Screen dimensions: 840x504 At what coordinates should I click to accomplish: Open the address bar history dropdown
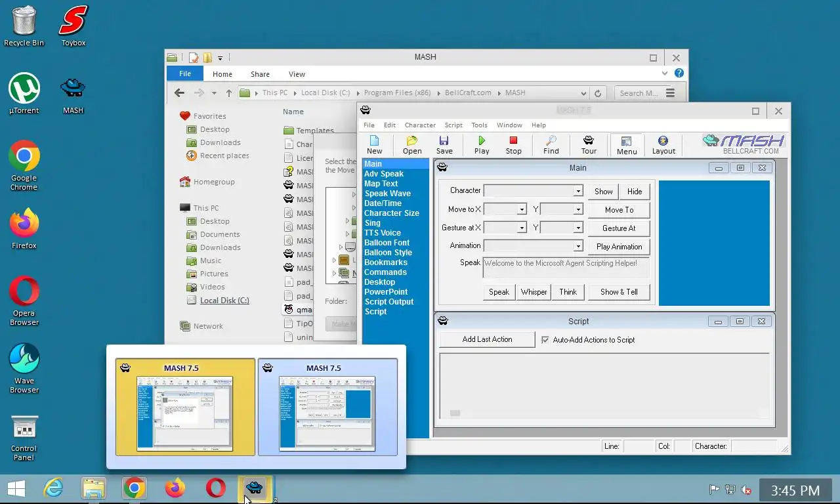pos(583,93)
